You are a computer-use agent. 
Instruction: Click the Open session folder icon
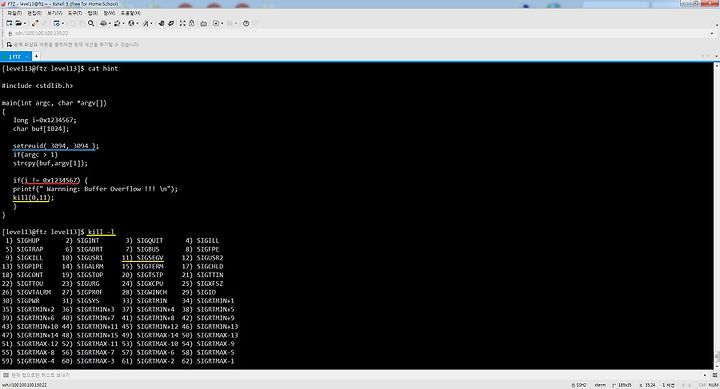tap(18, 23)
